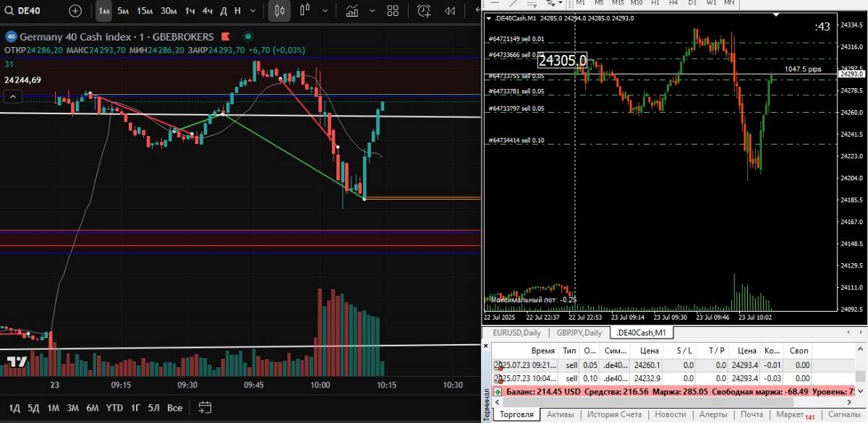Switch to the GBPJPY,Daily chart tab
This screenshot has height=423, width=868.
point(579,333)
